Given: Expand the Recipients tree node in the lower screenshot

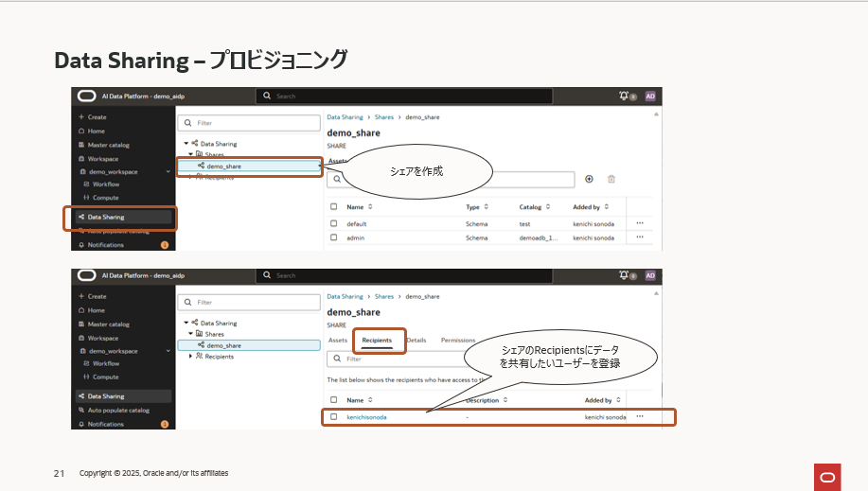Looking at the screenshot, I should pyautogui.click(x=191, y=357).
